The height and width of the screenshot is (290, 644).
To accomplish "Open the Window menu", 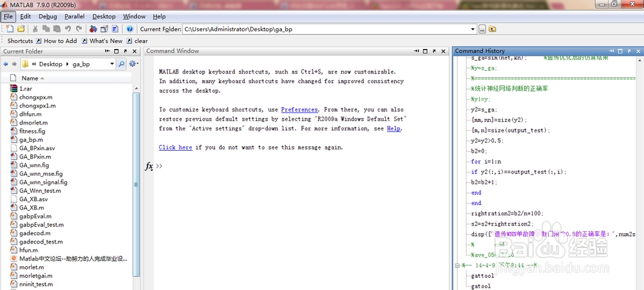I will 135,16.
